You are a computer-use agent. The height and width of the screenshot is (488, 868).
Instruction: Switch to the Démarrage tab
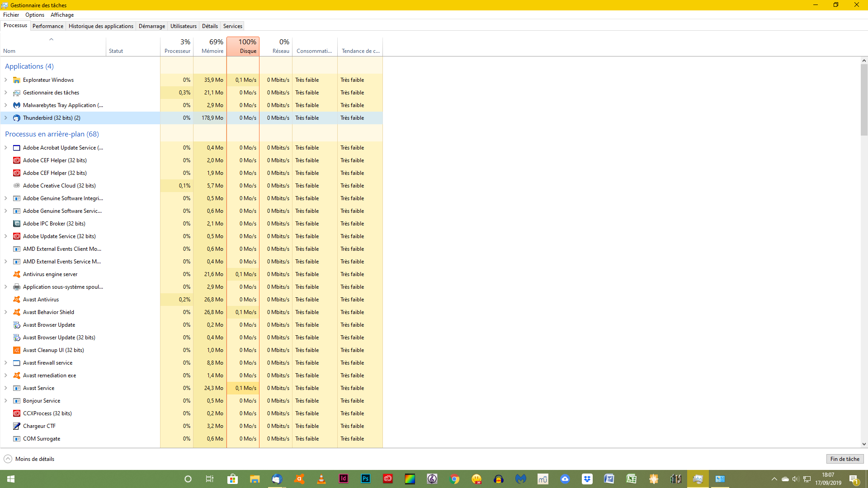[152, 26]
